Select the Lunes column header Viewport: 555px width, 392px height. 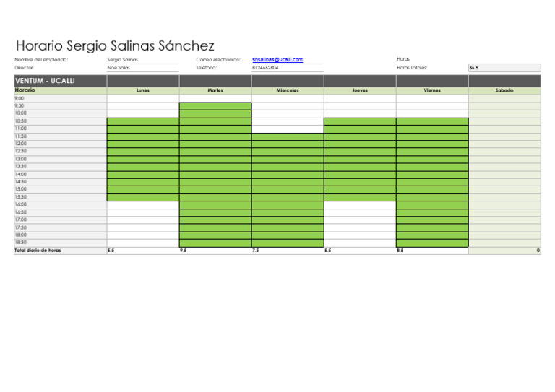tap(143, 90)
